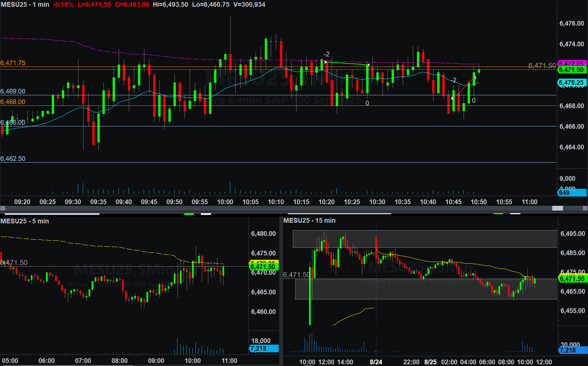Click the left arrow of the horizontal scrollbar

pos(3,208)
